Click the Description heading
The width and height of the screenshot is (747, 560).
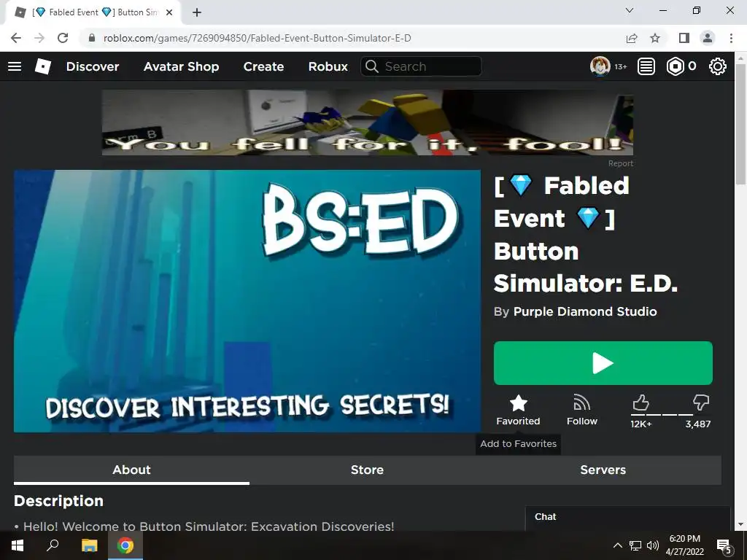[x=58, y=501]
